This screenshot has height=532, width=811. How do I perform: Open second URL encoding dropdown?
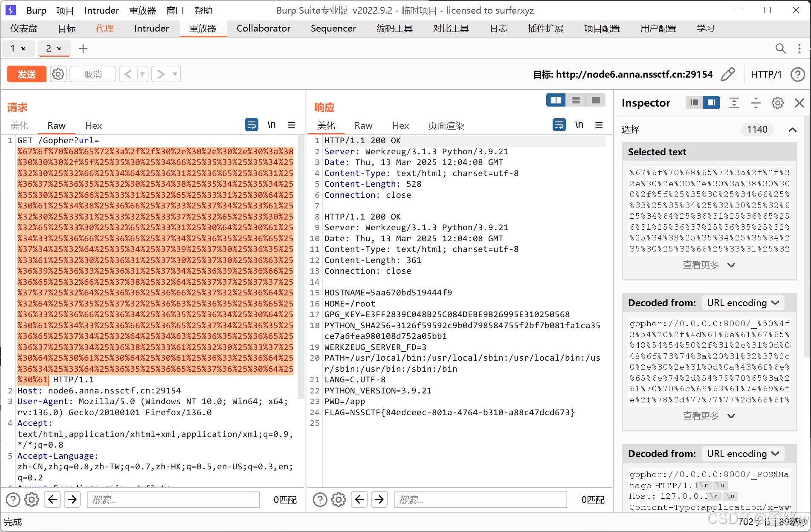pos(743,454)
